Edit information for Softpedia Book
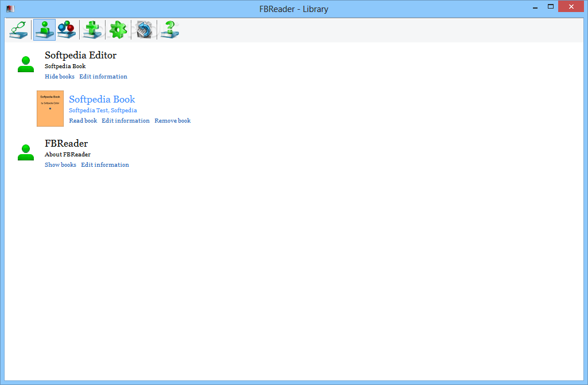 pyautogui.click(x=126, y=120)
